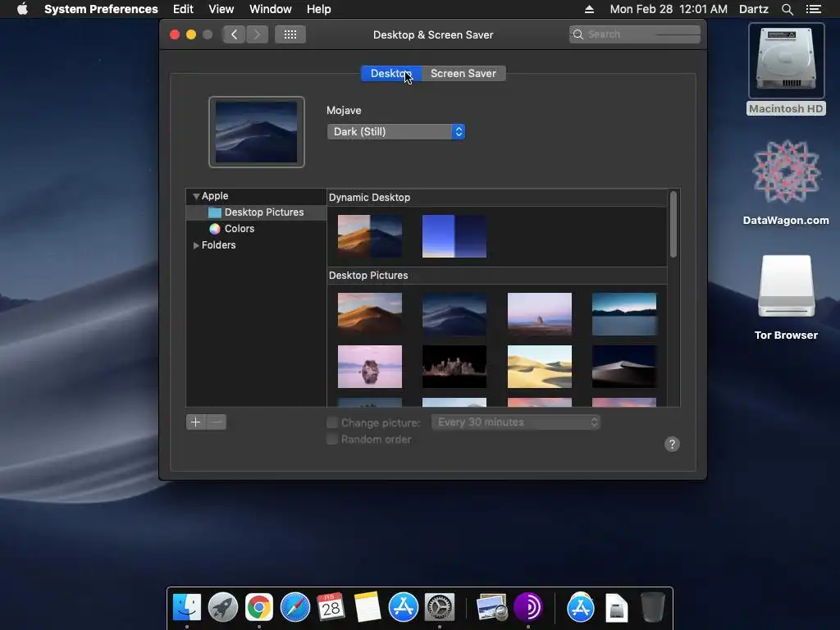Click the wallpaper list scrollbar

[x=673, y=225]
